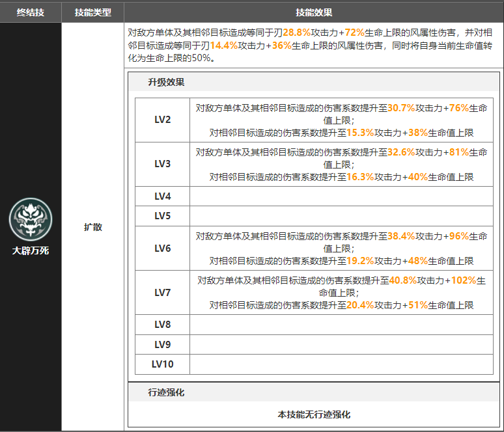Open the LV8 level row
The height and width of the screenshot is (432, 504).
coord(162,325)
